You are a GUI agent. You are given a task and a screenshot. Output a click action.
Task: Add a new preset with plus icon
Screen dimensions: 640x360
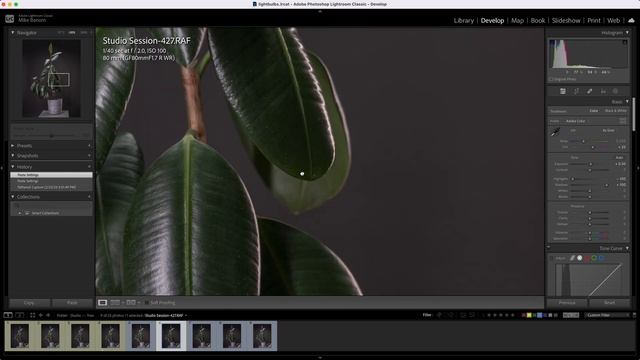(x=89, y=146)
